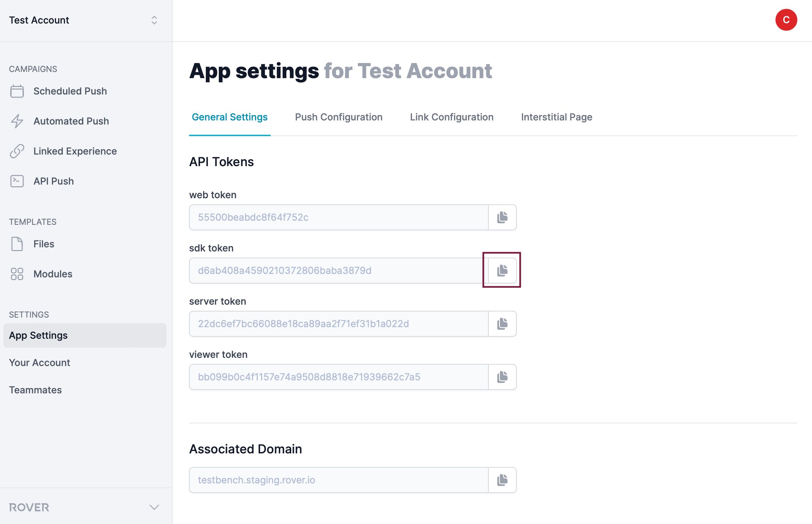812x524 pixels.
Task: Click the Test Account name
Action: pyautogui.click(x=39, y=20)
